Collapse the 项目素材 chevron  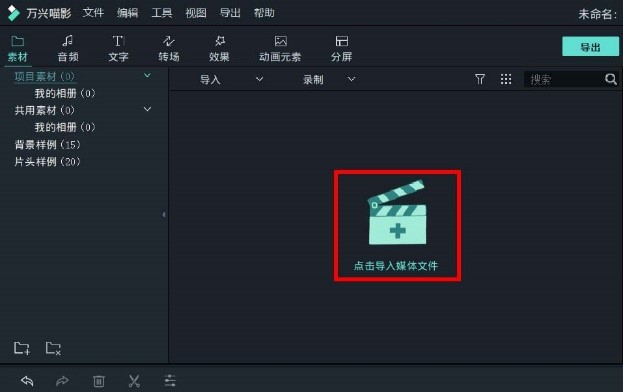click(147, 75)
